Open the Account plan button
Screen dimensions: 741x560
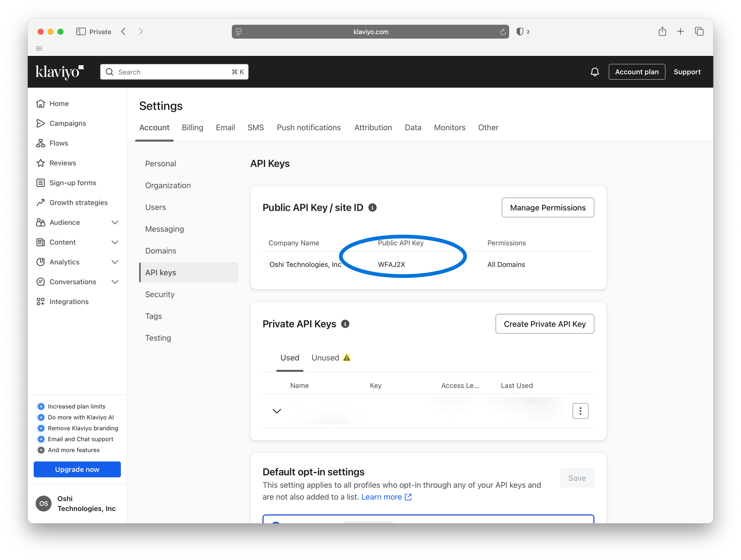tap(637, 72)
